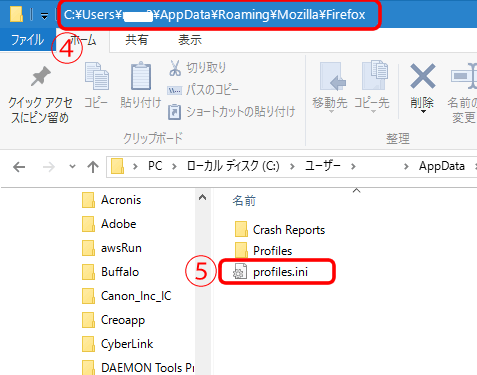Click the 削除 X icon

point(423,76)
